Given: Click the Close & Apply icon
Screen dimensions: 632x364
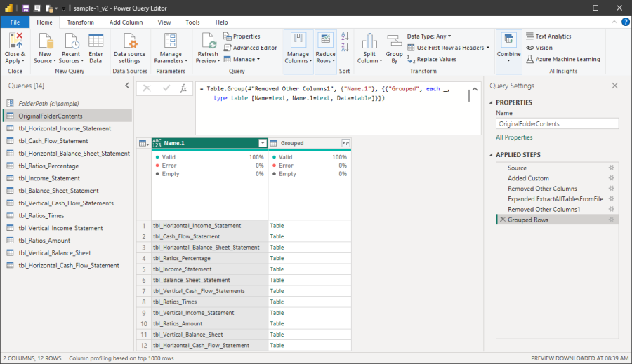Looking at the screenshot, I should tap(15, 41).
